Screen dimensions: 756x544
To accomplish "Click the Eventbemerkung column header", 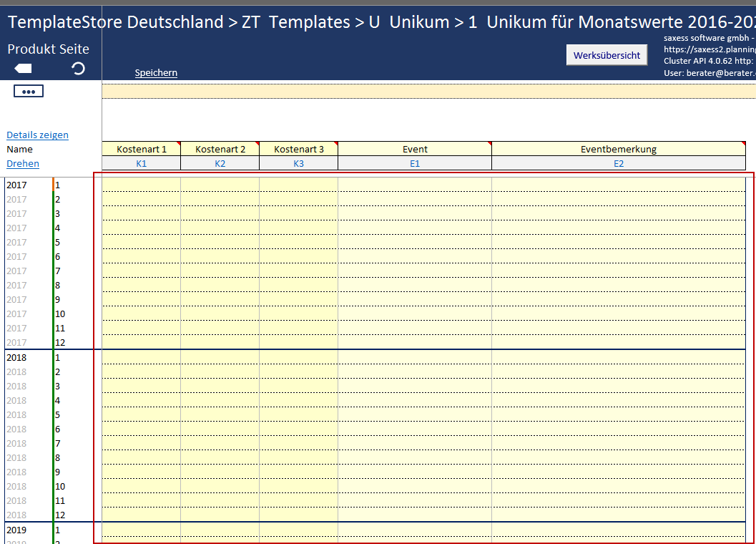I will pos(619,149).
